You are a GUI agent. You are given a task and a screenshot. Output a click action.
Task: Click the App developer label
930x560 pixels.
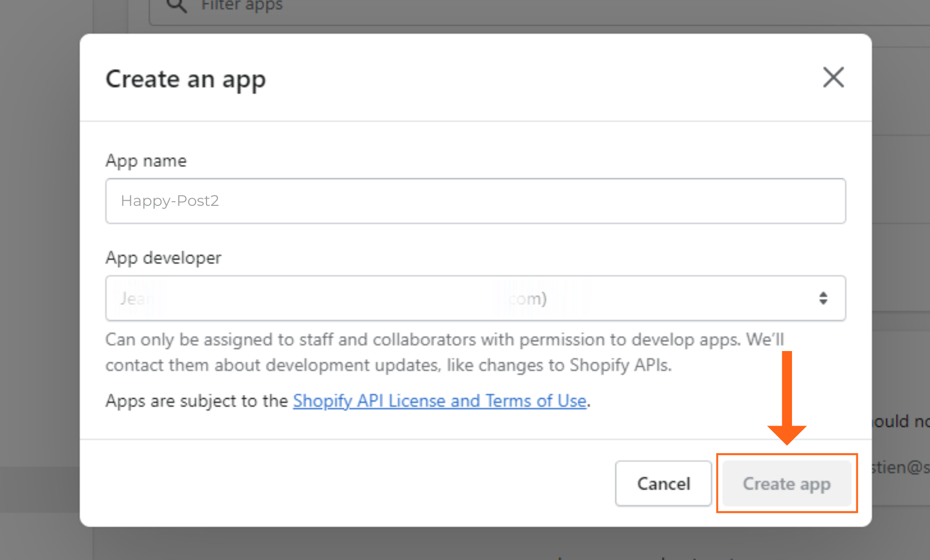(x=163, y=258)
